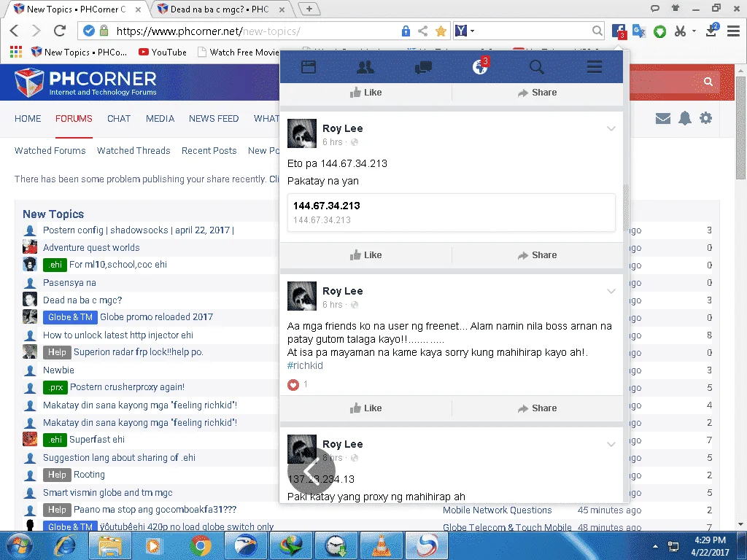747x560 pixels.
Task: Click the share icon in the address bar
Action: [422, 31]
